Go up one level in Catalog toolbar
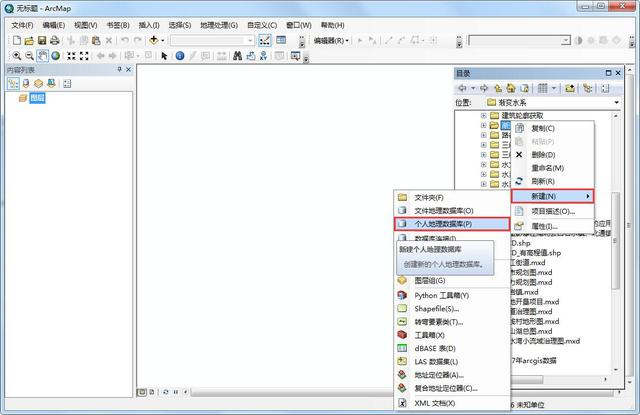Viewport: 640px width, 415px height. pos(498,88)
